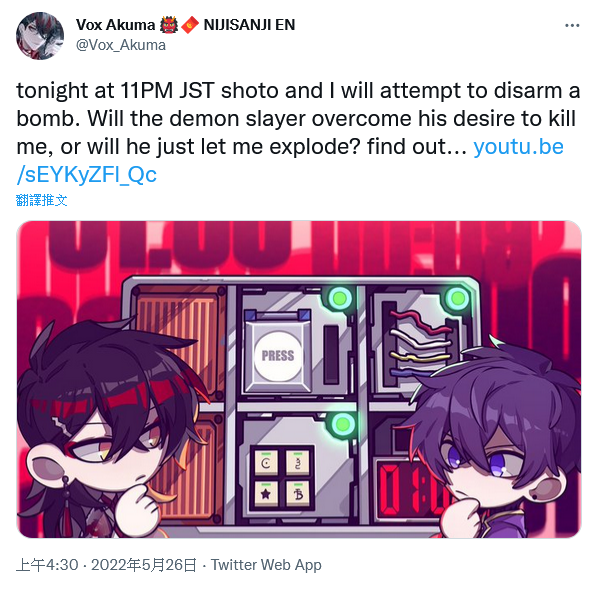Click the 翻譯推文 translate tweet link
Screen dimensions: 598x589
click(x=42, y=200)
